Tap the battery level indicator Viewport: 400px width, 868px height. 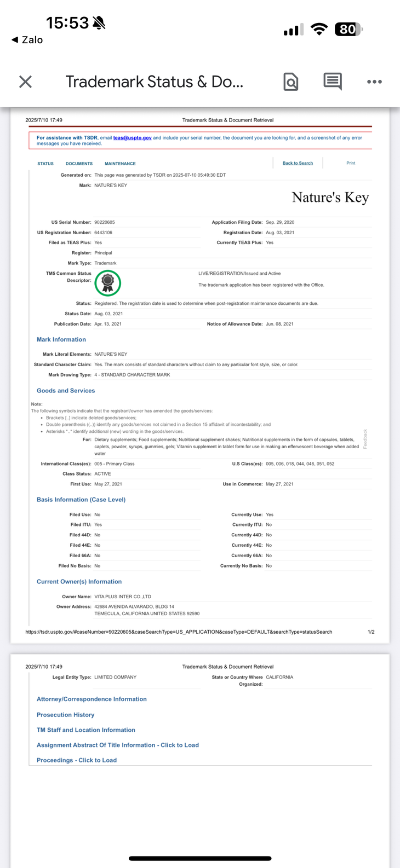[x=348, y=30]
